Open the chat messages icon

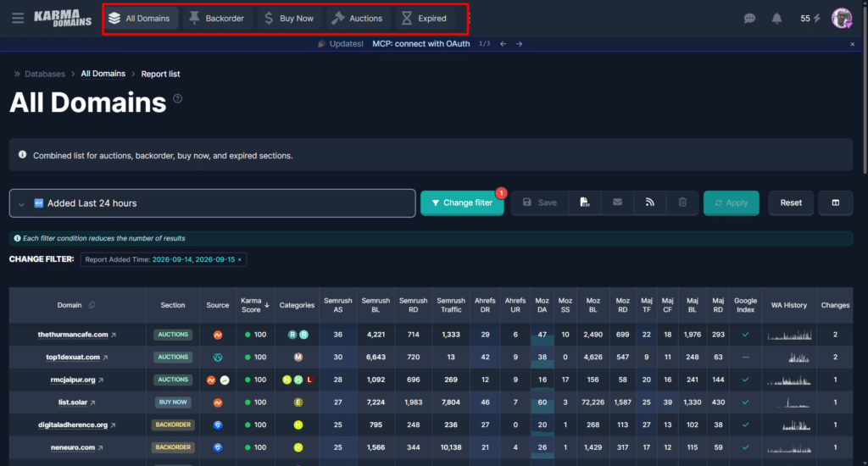[x=749, y=19]
